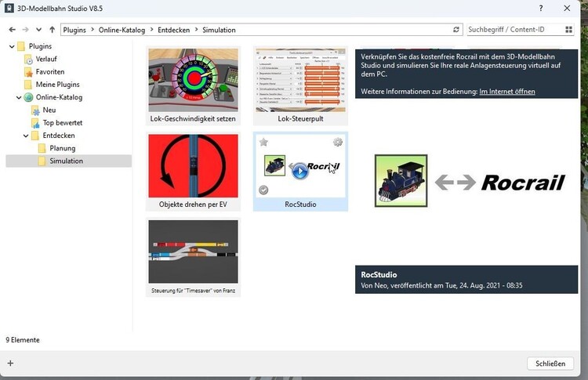Open RocStudio settings gear icon
This screenshot has height=380, width=588.
coord(337,142)
